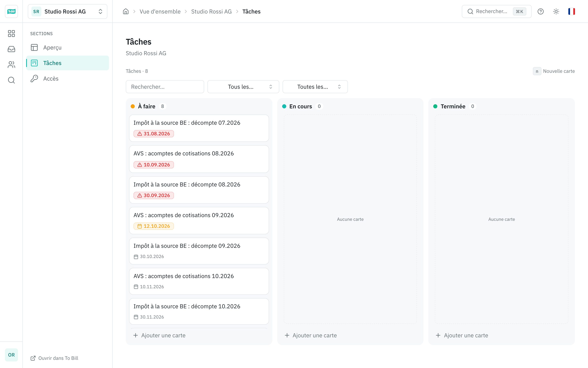Image resolution: width=588 pixels, height=368 pixels.
Task: Add a card in the Terminée column
Action: (462, 335)
